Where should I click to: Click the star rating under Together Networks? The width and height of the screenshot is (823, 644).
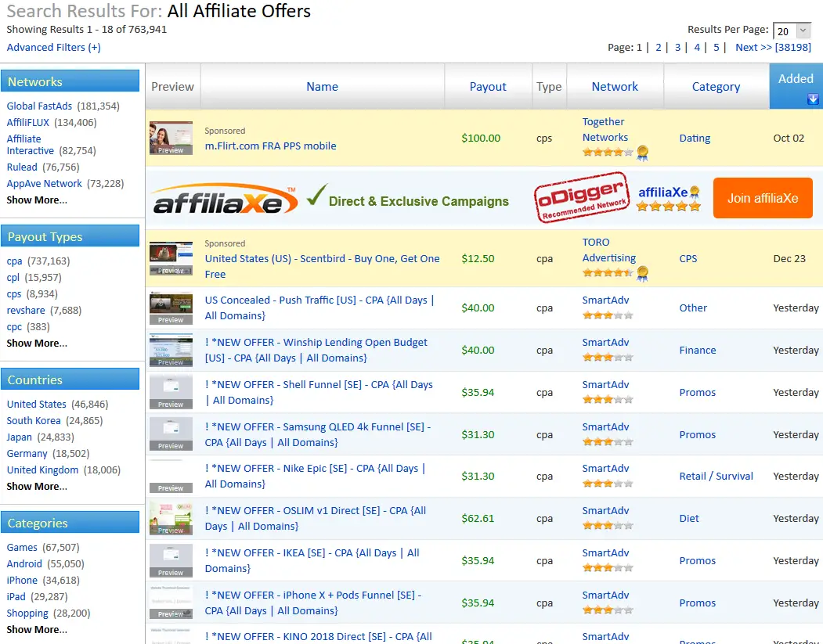point(608,153)
